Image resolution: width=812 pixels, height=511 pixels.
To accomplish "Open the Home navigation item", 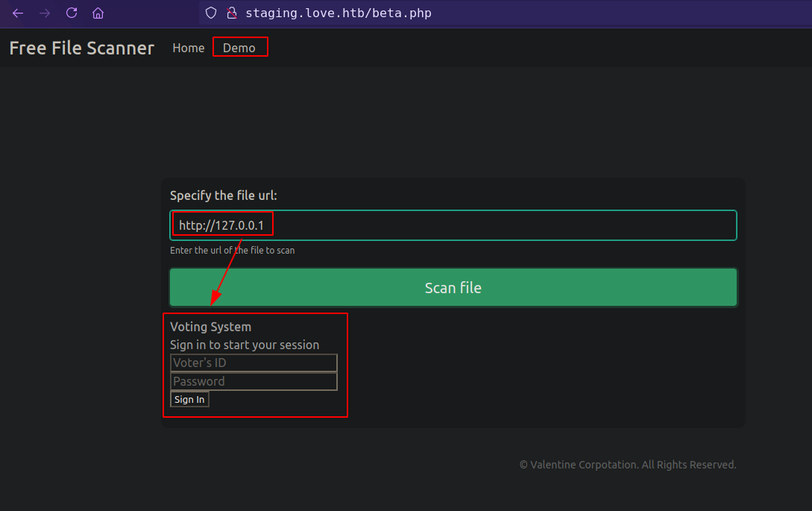I will pyautogui.click(x=188, y=48).
